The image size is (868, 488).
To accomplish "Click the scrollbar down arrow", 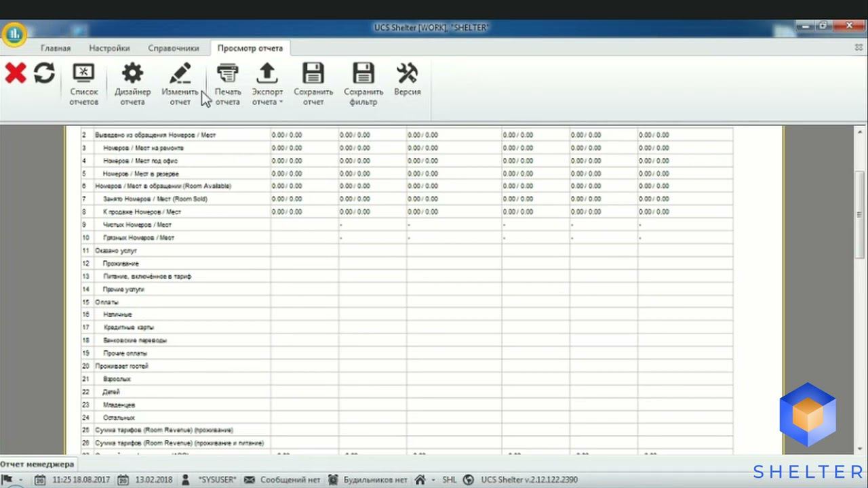I will point(861,449).
